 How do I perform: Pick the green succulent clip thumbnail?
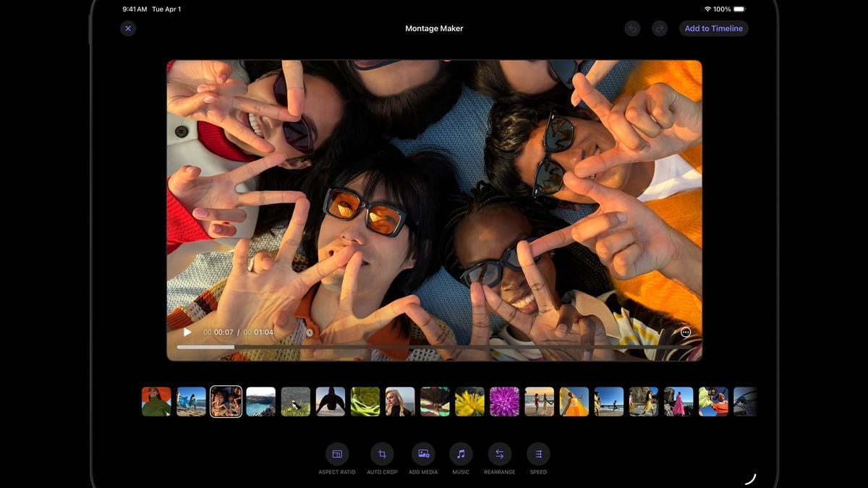tap(365, 401)
